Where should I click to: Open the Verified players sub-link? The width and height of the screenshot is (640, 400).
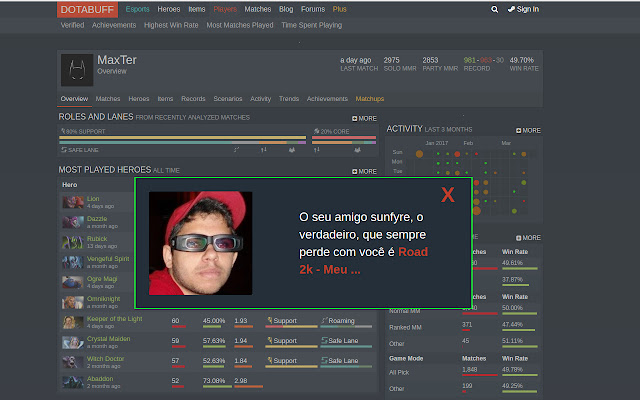72,25
